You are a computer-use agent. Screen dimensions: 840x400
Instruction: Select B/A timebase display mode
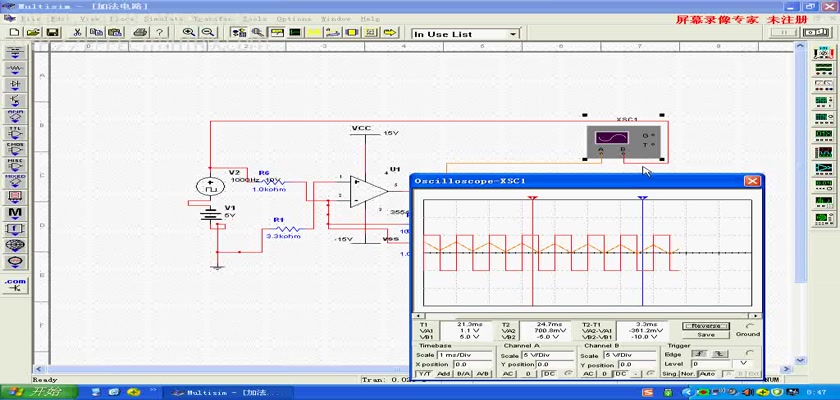[462, 373]
